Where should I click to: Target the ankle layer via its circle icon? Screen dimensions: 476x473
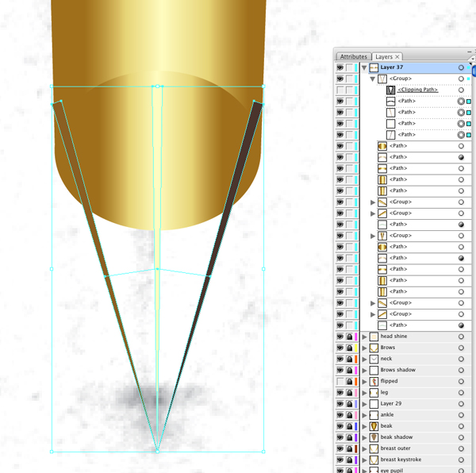click(461, 415)
